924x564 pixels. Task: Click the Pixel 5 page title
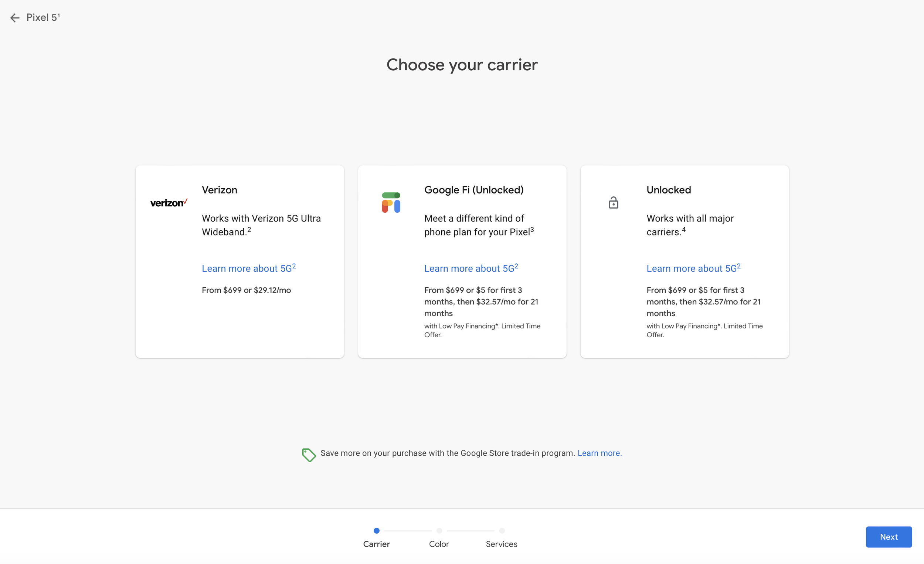pyautogui.click(x=43, y=18)
